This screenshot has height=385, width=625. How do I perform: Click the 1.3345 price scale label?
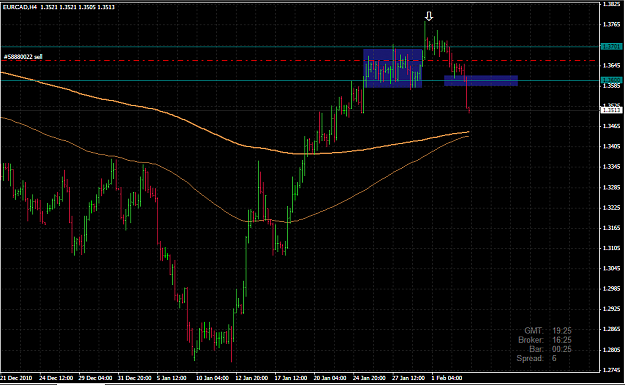[x=611, y=167]
